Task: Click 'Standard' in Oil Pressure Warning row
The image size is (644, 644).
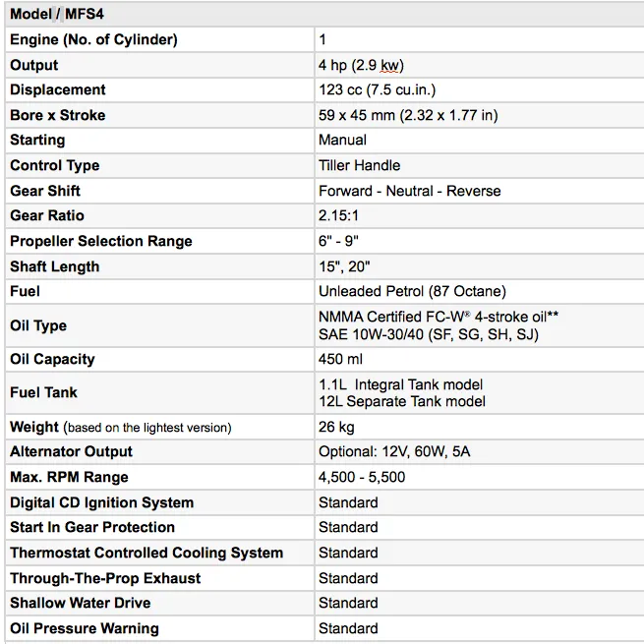Action: tap(348, 628)
